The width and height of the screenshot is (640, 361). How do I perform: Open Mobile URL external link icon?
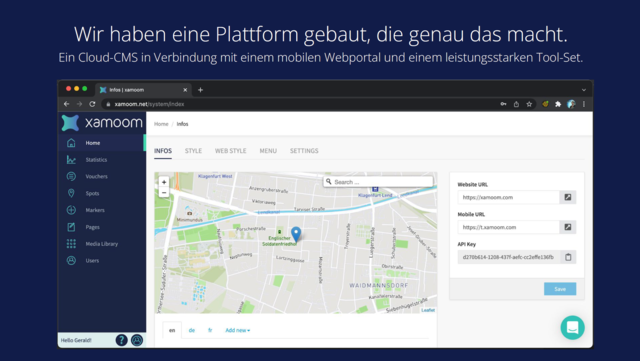(568, 227)
